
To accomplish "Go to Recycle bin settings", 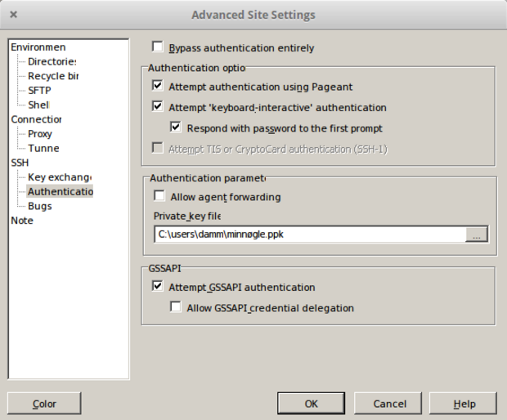I will (53, 76).
